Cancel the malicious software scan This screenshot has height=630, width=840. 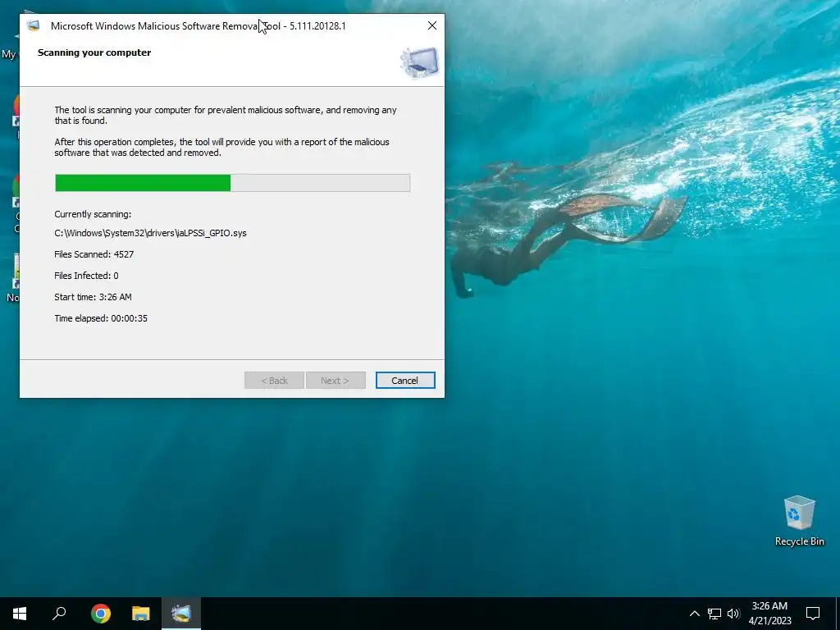pyautogui.click(x=405, y=381)
